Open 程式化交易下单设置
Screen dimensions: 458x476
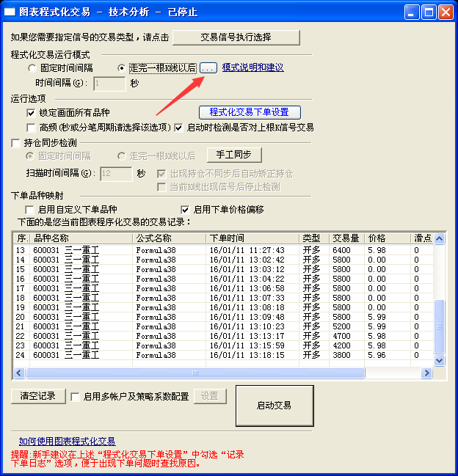pyautogui.click(x=250, y=112)
